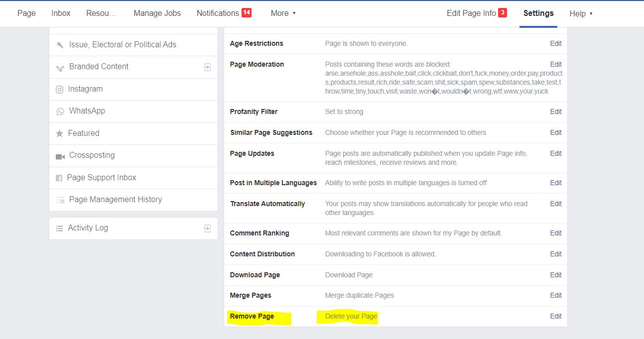The image size is (644, 339).
Task: Edit the Profanity Filter setting
Action: point(556,112)
